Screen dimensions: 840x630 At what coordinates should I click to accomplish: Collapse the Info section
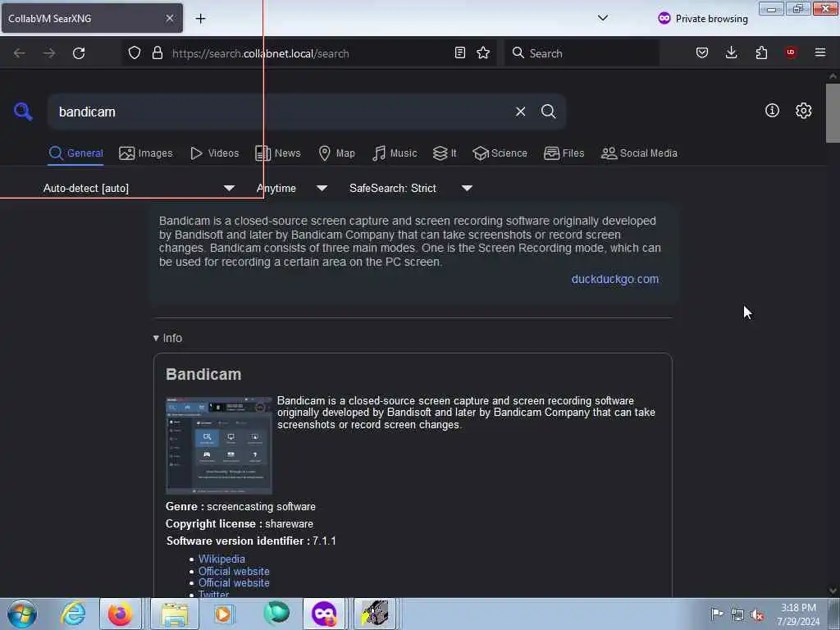click(x=167, y=338)
